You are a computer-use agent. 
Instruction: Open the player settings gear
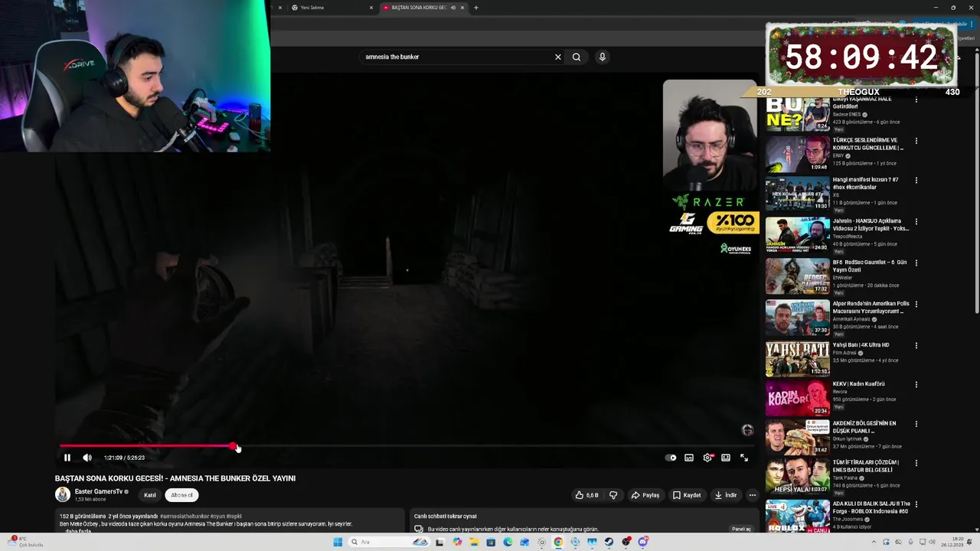(x=707, y=458)
